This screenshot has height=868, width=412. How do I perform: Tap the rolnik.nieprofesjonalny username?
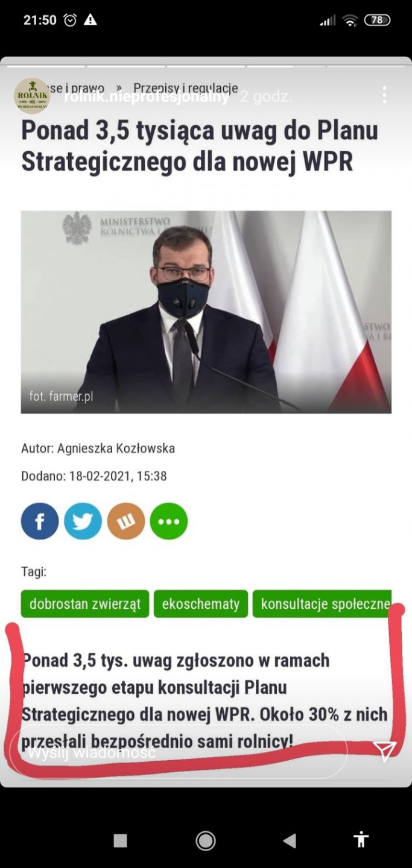click(x=147, y=96)
